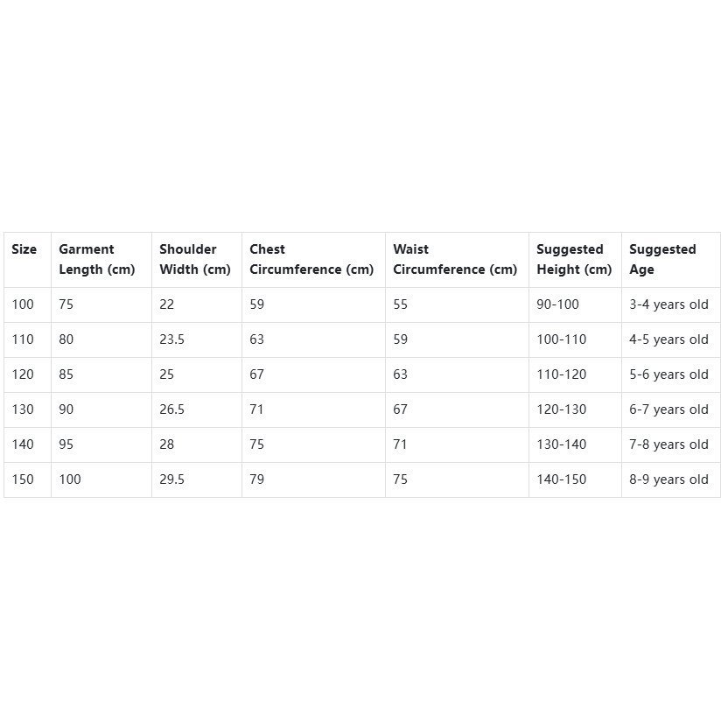Click the 90-100 suggested height cell
This screenshot has height=728, width=728.
click(x=557, y=304)
